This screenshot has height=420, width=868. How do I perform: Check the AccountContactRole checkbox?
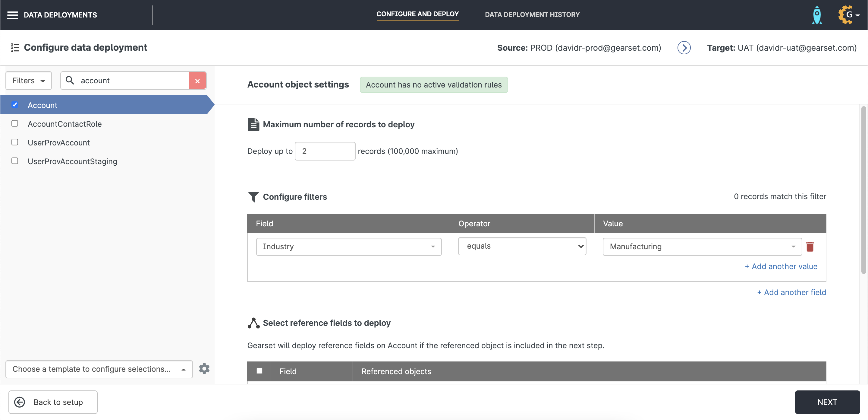coord(15,123)
